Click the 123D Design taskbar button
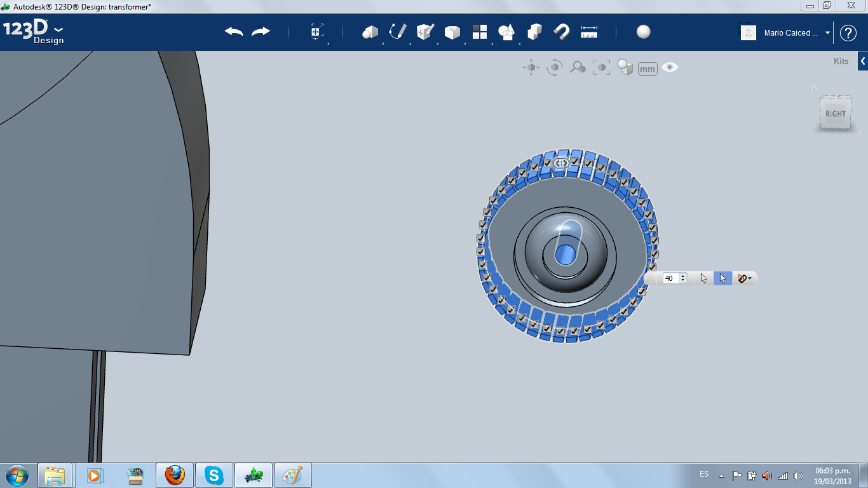Image resolution: width=868 pixels, height=488 pixels. (x=254, y=475)
